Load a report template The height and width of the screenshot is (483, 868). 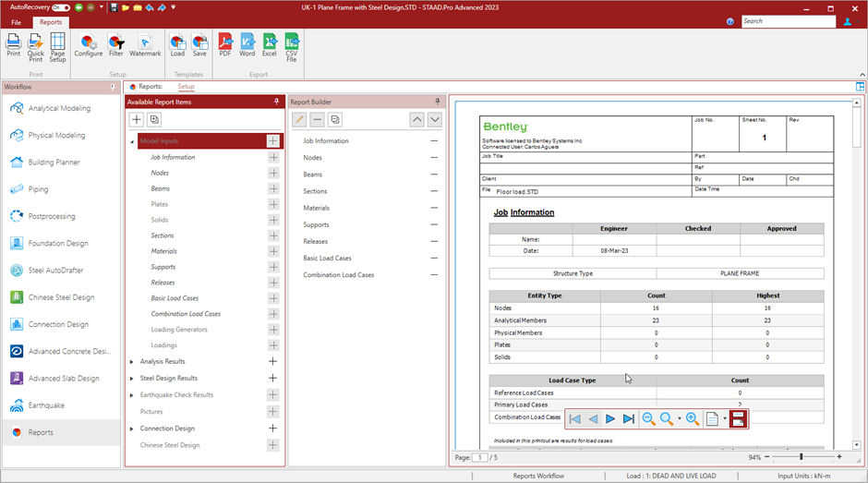177,45
